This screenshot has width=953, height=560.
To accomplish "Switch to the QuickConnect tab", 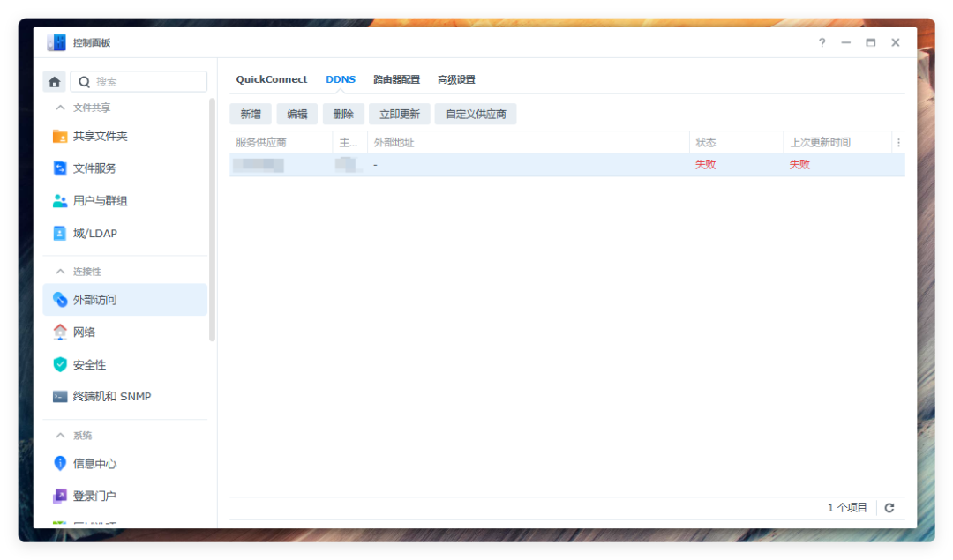I will 272,79.
